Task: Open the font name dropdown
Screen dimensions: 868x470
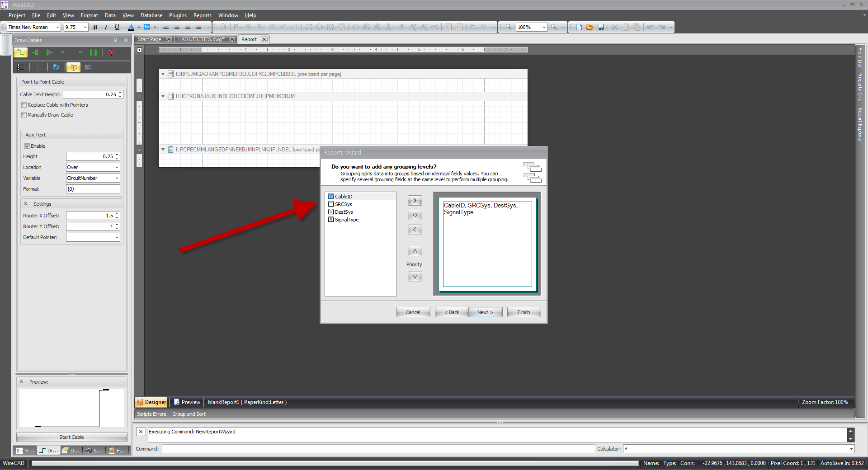Action: (57, 27)
